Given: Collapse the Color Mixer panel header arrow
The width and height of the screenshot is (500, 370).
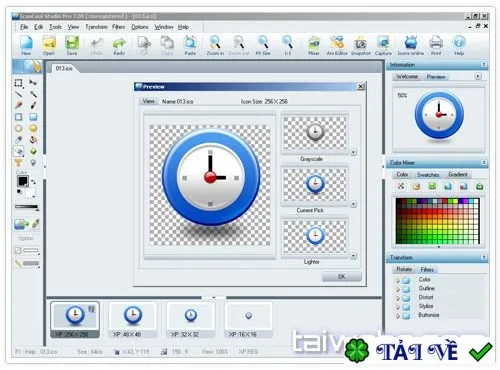Looking at the screenshot, I should pyautogui.click(x=484, y=163).
